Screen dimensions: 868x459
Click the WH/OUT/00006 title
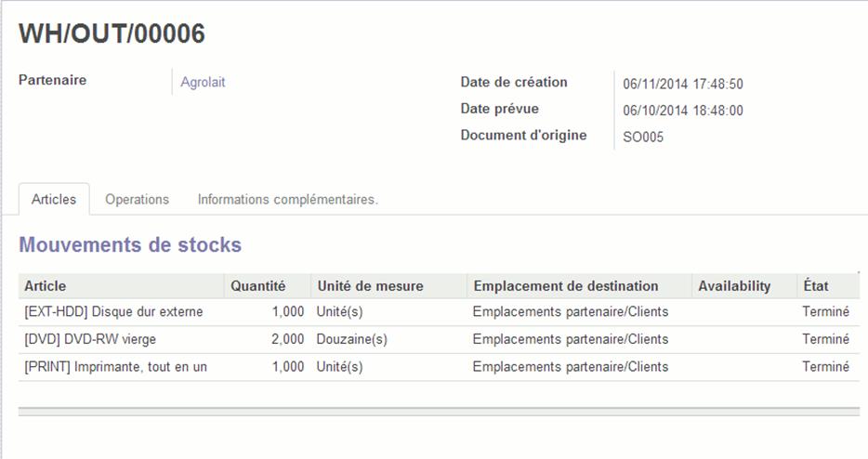112,33
